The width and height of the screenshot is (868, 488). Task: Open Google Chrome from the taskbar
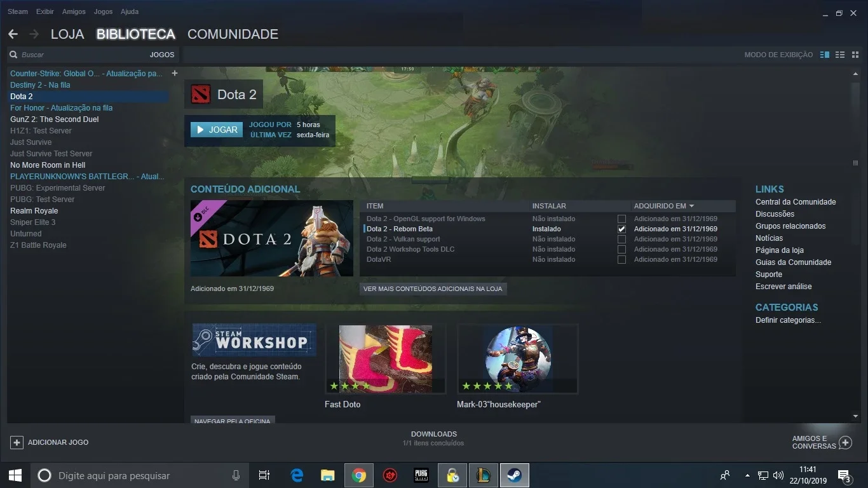[x=359, y=475]
